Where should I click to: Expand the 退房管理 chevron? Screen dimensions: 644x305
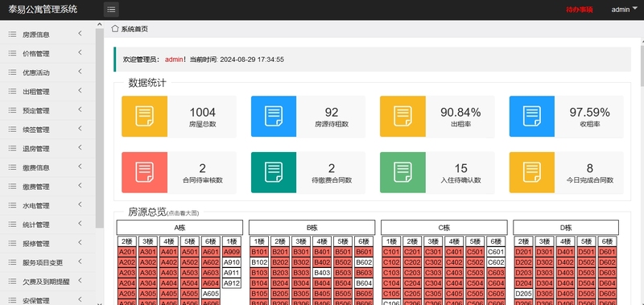[x=80, y=147]
